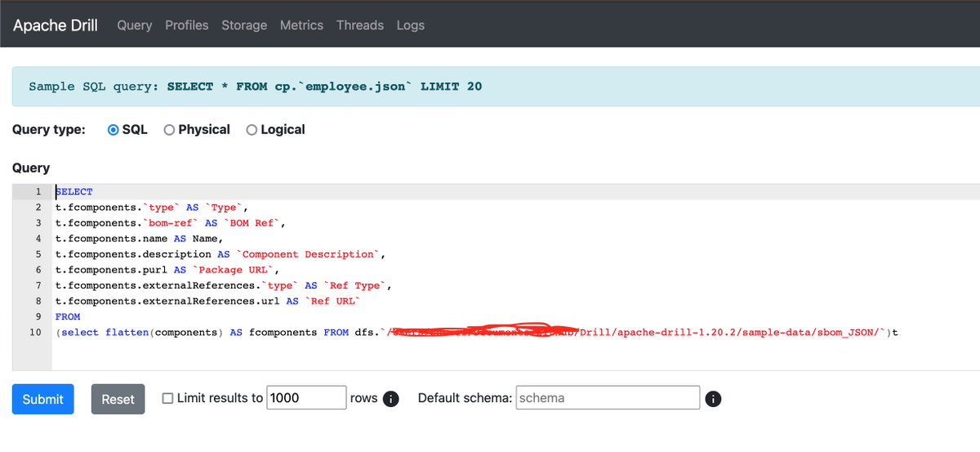Click FROM keyword on line 9
980x452 pixels.
point(68,316)
